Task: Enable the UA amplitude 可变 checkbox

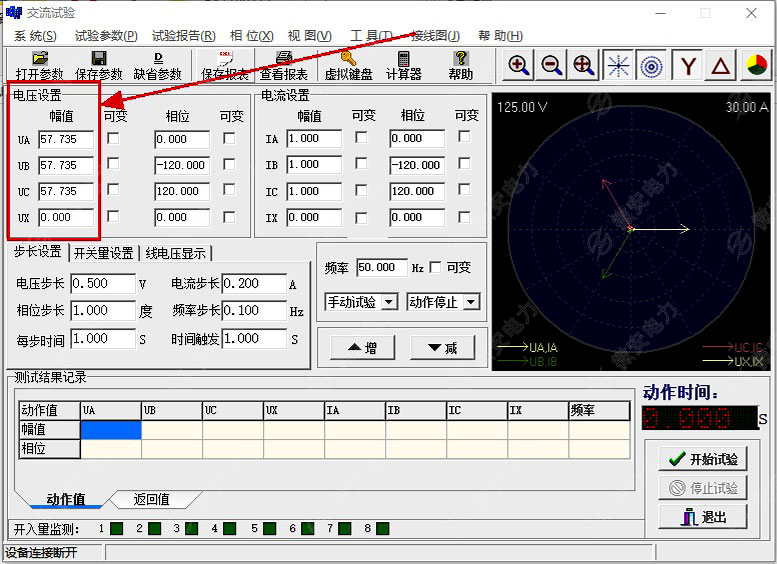Action: (113, 138)
